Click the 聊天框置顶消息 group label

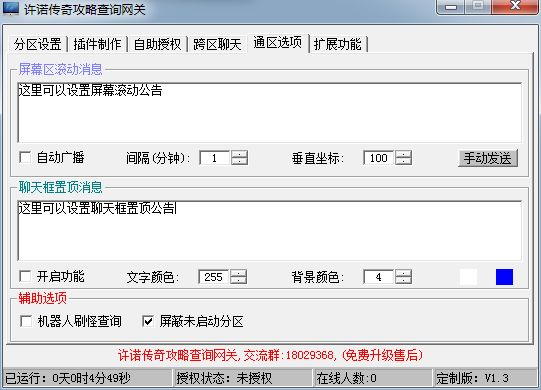click(x=60, y=187)
